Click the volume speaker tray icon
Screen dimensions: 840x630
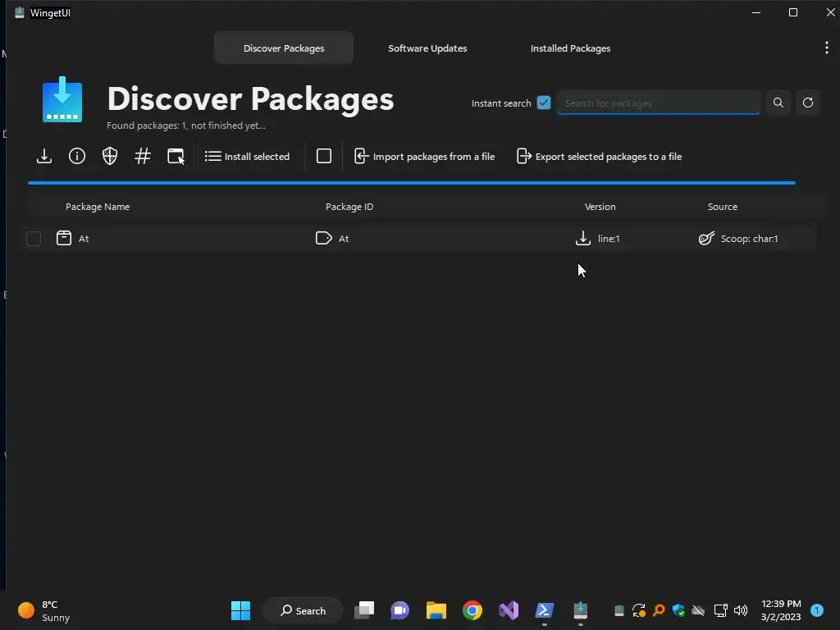click(741, 610)
